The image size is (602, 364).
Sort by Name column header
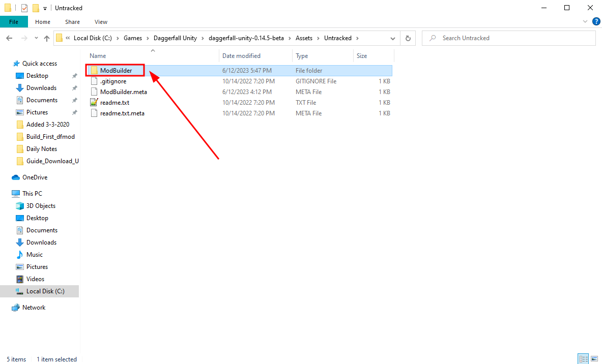click(x=154, y=55)
